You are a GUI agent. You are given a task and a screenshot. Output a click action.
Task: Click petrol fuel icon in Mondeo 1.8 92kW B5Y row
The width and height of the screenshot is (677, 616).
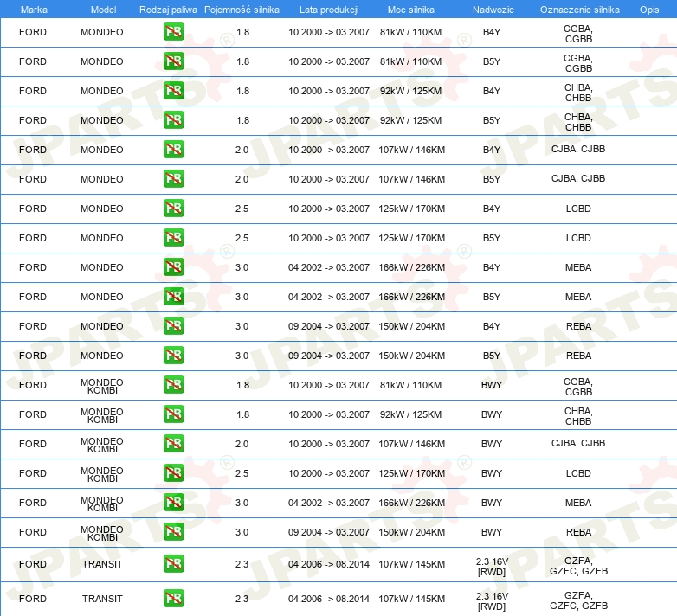click(173, 120)
